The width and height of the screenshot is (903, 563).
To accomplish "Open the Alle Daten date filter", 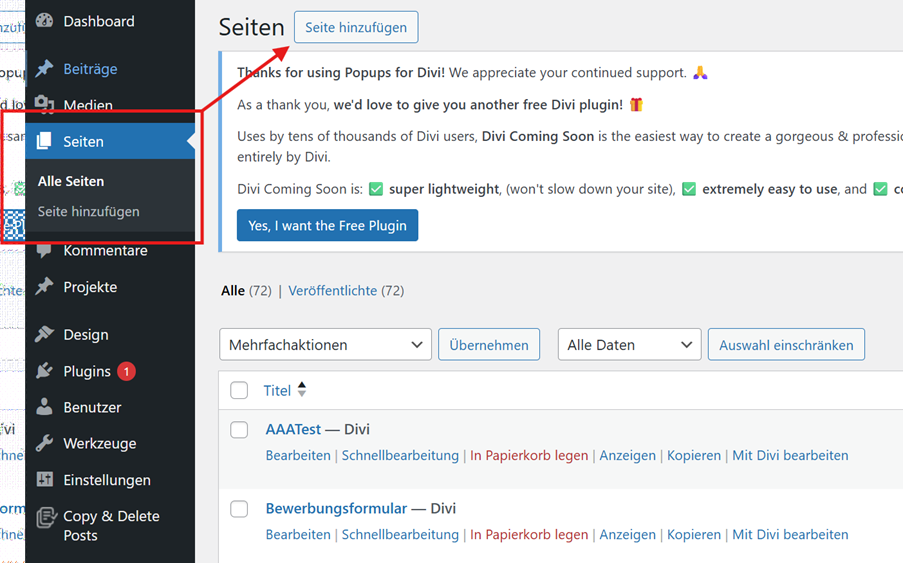I will click(629, 345).
